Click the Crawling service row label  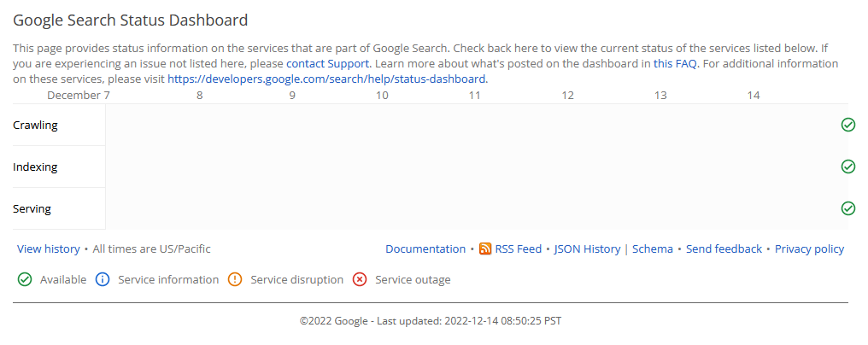coord(35,126)
